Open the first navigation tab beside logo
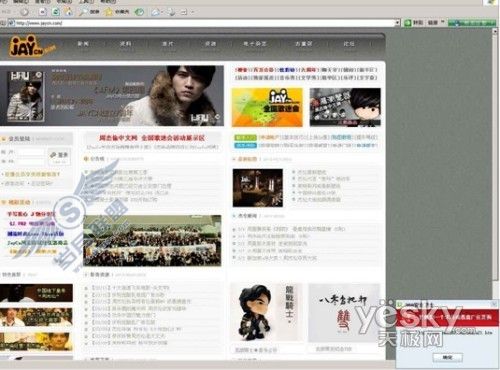 tap(83, 44)
